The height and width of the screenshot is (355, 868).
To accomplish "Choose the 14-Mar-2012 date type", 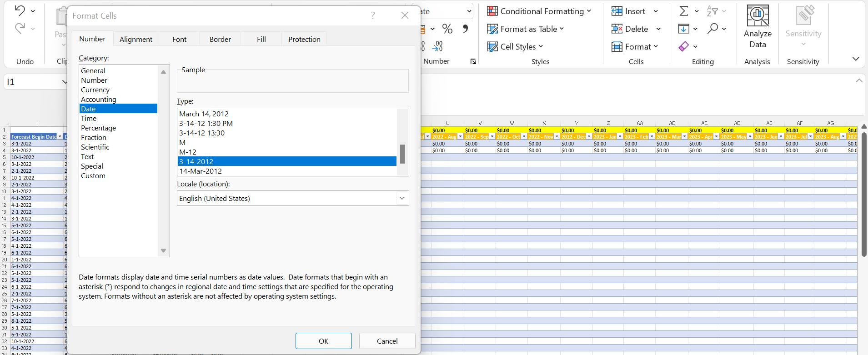I will point(287,171).
